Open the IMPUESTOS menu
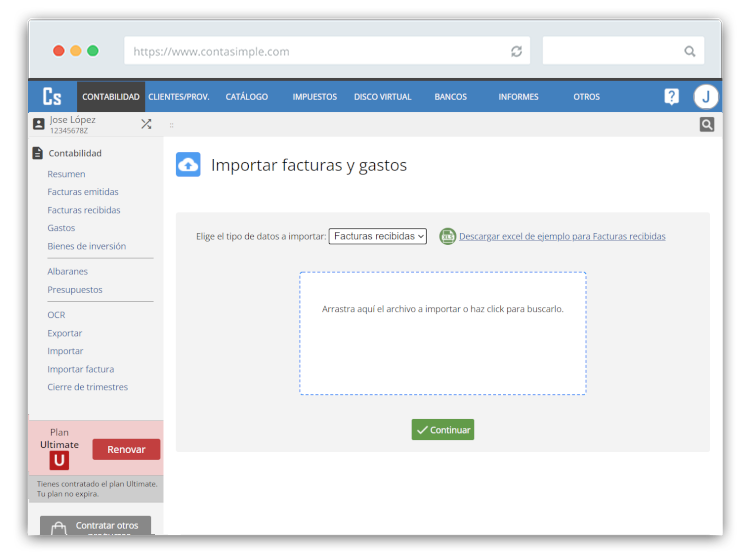This screenshot has height=552, width=750. point(315,97)
